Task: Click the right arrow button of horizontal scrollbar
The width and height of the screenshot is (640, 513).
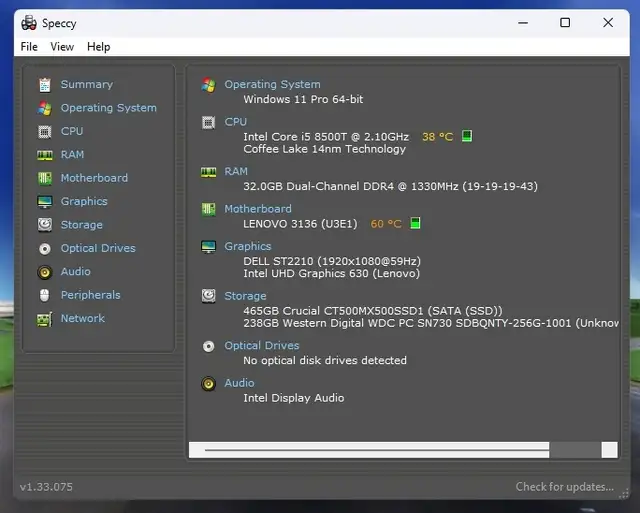Action: click(609, 450)
